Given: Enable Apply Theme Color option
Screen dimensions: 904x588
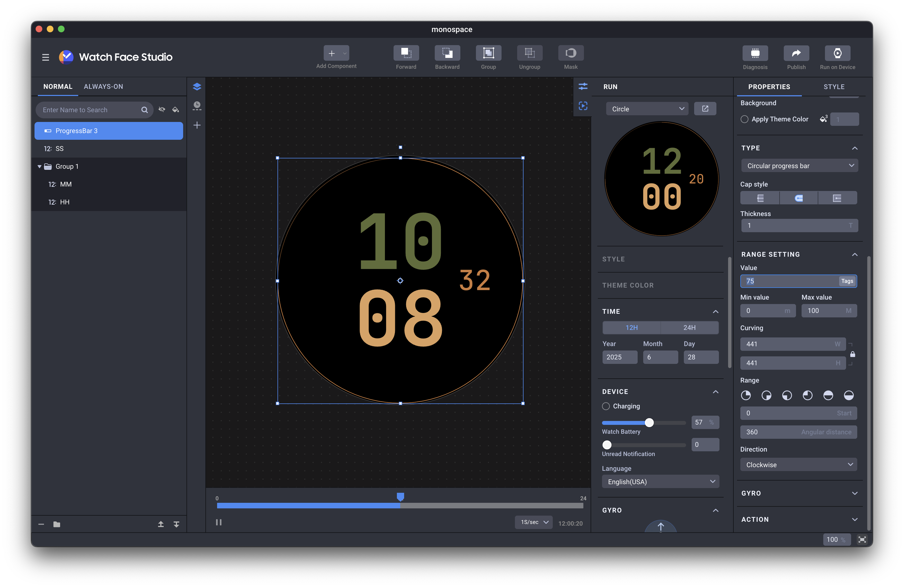Looking at the screenshot, I should point(745,119).
